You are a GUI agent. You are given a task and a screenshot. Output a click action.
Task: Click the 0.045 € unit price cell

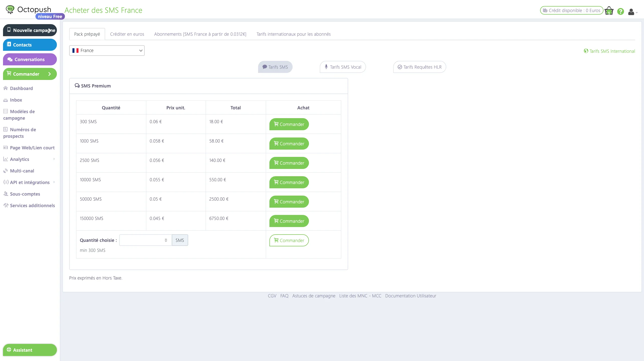176,221
